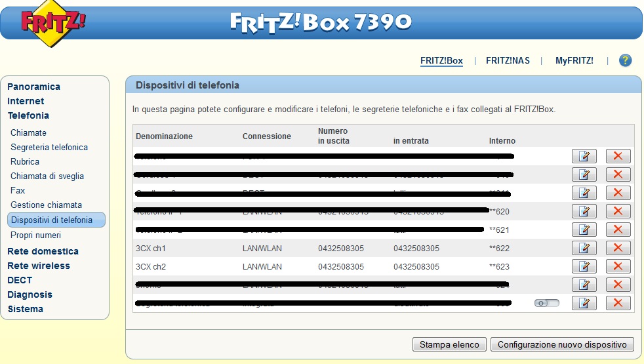The width and height of the screenshot is (644, 364).
Task: Switch to FRITZ!Box top link
Action: (441, 60)
